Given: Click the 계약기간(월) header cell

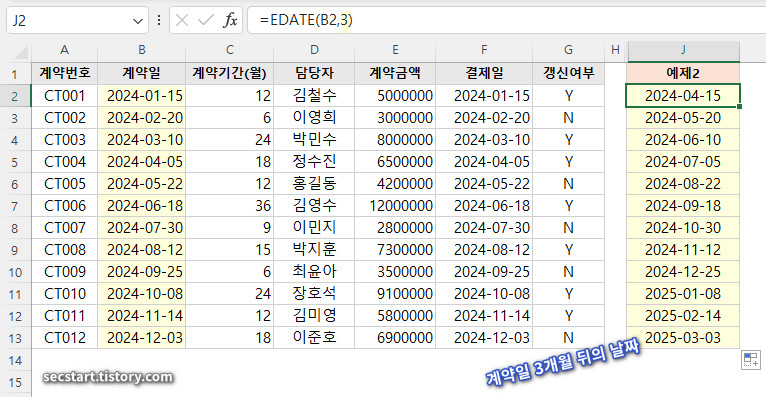Looking at the screenshot, I should 230,73.
